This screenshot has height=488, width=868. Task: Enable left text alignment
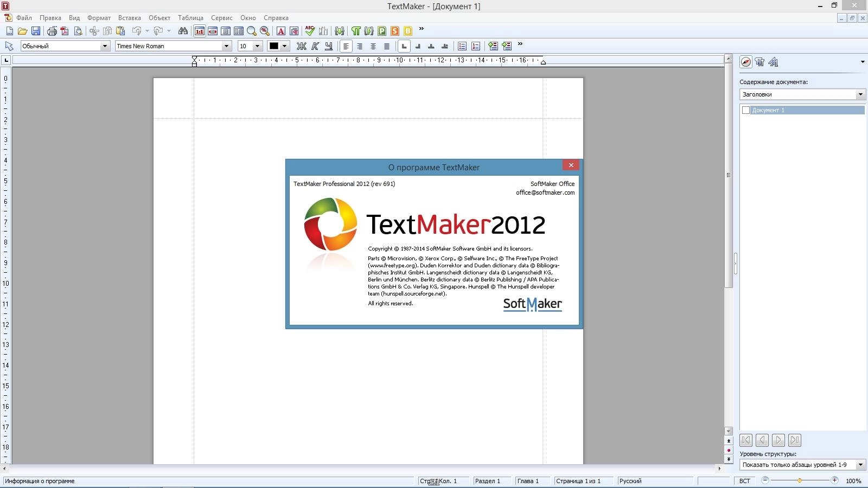(346, 46)
